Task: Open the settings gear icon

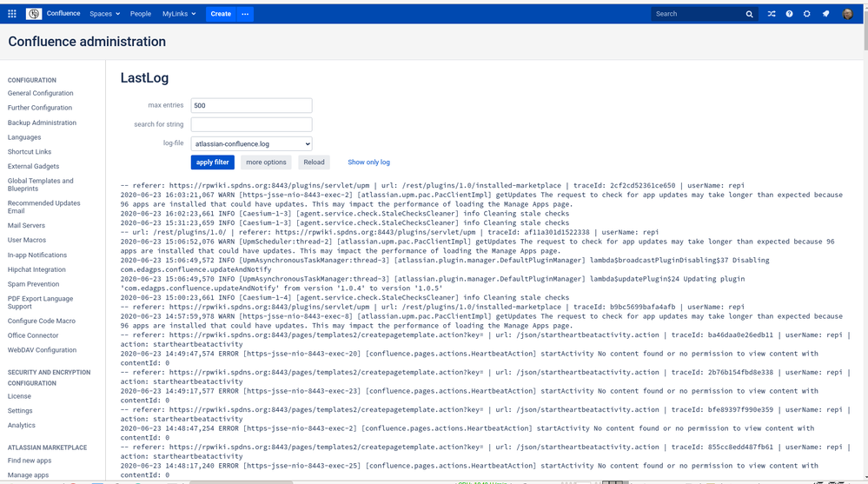Action: click(807, 14)
